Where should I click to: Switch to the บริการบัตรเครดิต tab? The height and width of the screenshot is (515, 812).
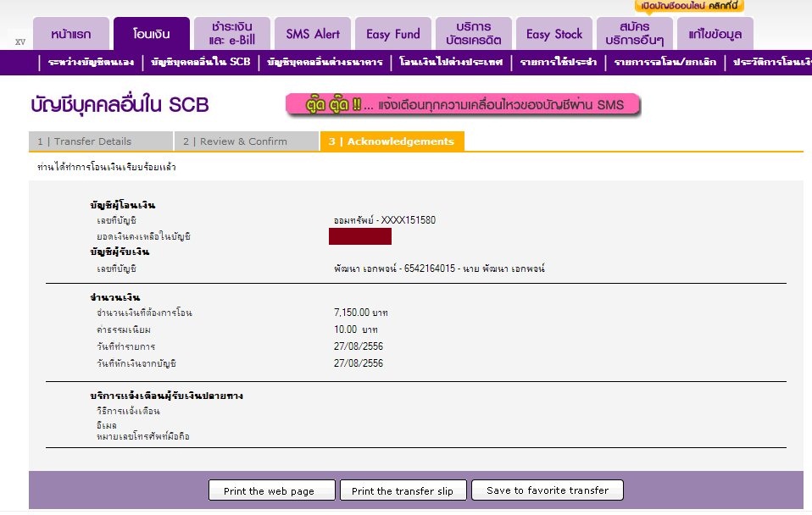473,34
